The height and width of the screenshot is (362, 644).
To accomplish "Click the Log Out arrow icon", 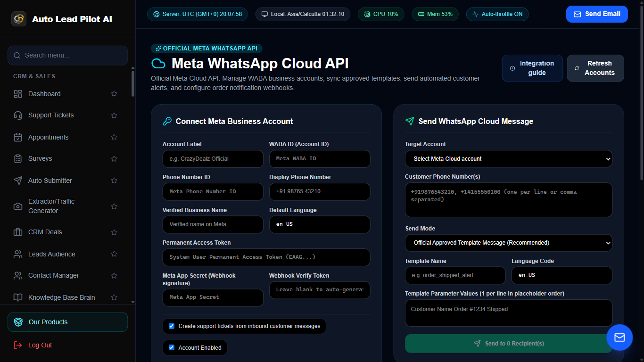I will (x=18, y=345).
